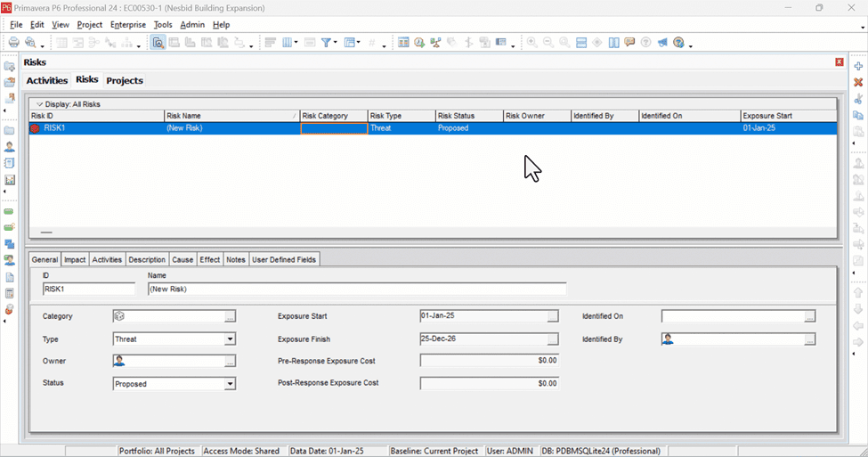Open the Cause detail tab
The image size is (868, 457).
(x=183, y=259)
